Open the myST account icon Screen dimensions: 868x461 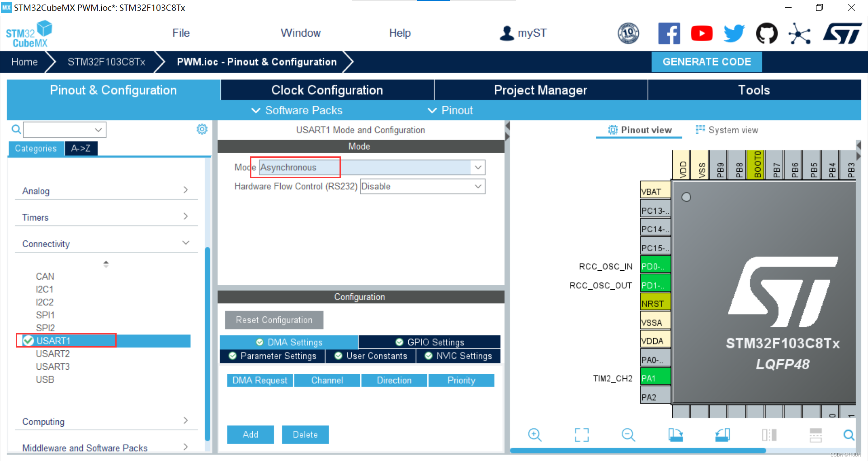507,33
